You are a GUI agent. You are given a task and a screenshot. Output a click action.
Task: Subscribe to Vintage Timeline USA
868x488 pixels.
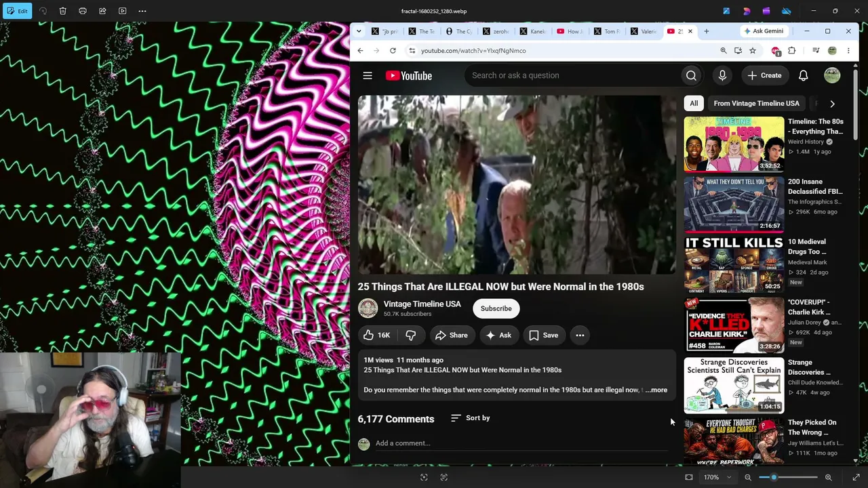(496, 308)
